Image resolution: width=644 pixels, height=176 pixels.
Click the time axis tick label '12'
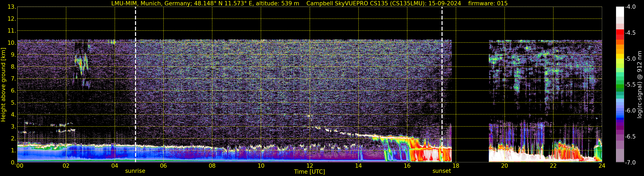point(310,166)
